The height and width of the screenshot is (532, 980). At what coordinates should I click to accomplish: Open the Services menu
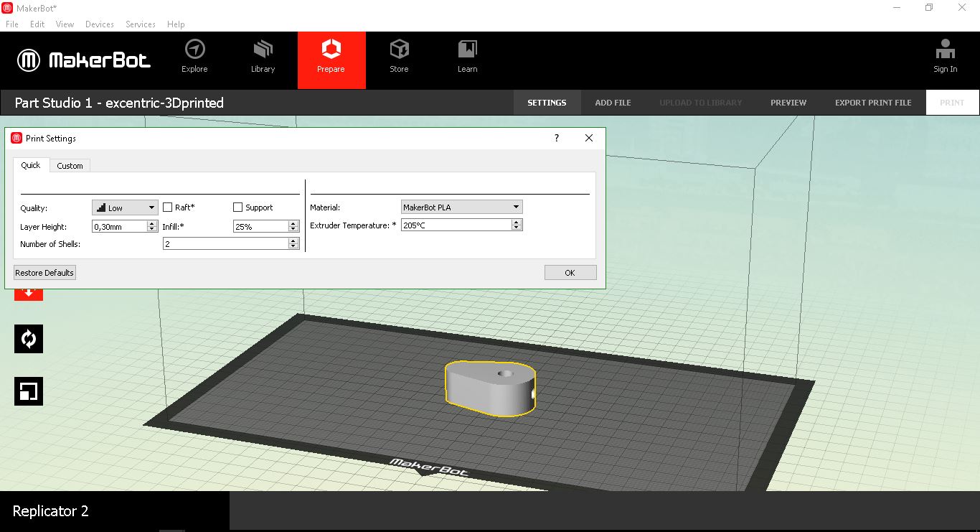click(141, 24)
